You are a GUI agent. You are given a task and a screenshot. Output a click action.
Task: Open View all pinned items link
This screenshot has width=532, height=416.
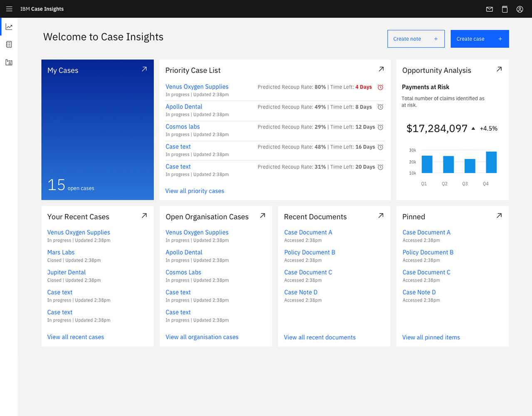(x=431, y=337)
